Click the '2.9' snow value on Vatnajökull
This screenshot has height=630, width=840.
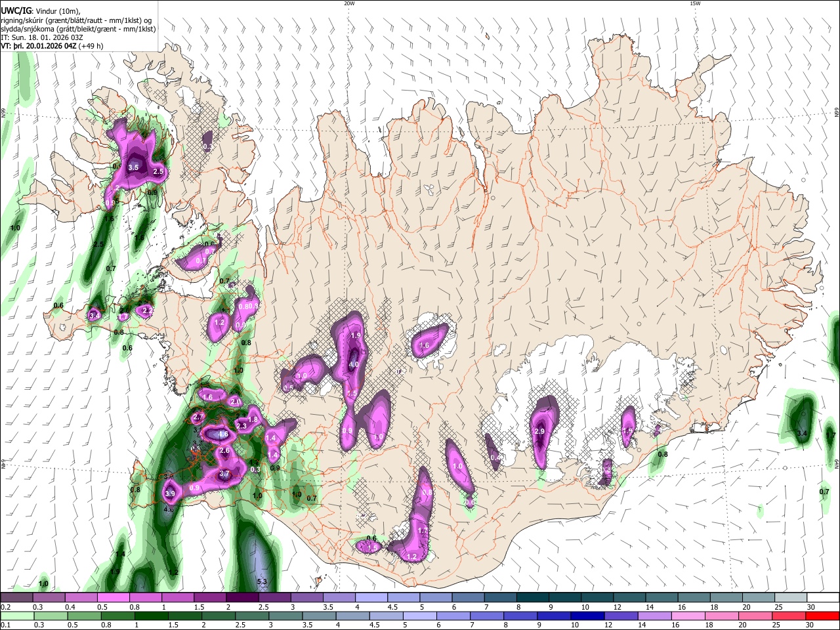(540, 431)
